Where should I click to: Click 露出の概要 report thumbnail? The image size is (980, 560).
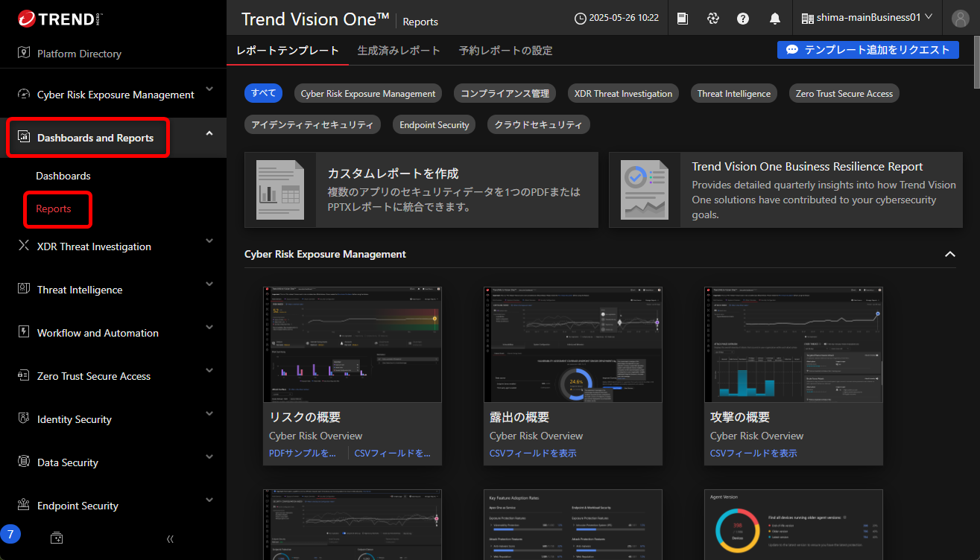click(573, 344)
